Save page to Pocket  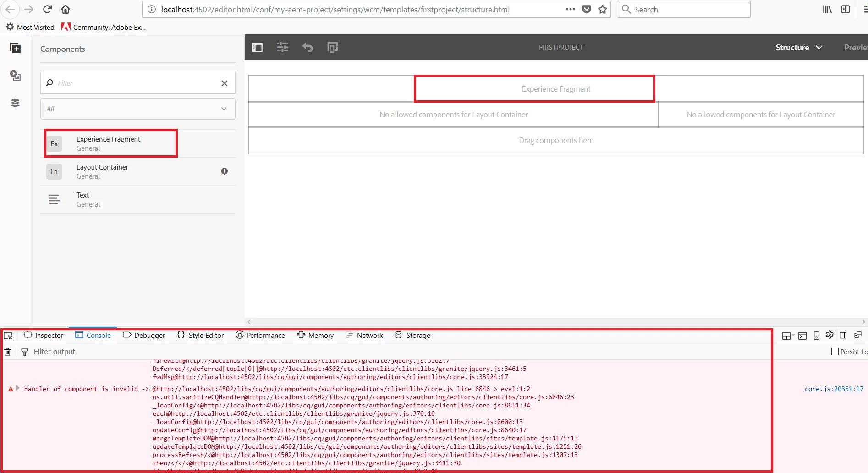pyautogui.click(x=587, y=9)
